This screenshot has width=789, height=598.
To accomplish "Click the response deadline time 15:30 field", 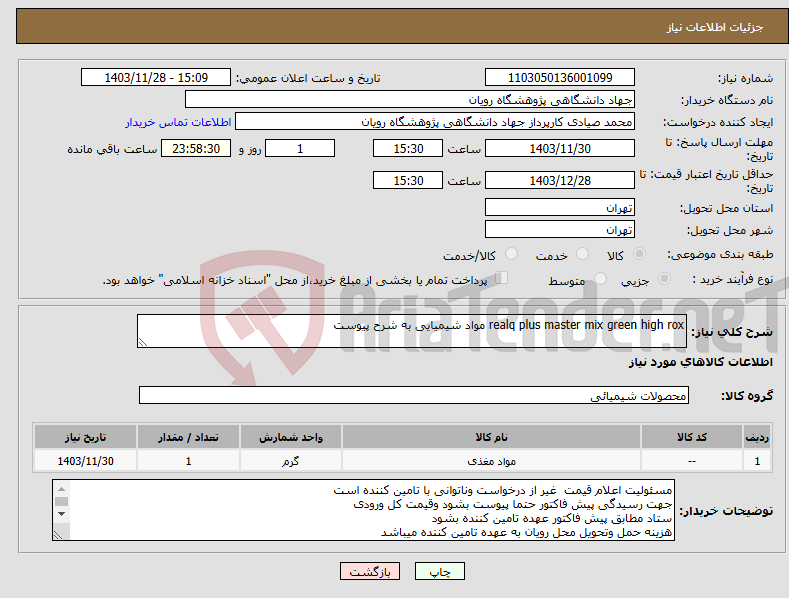I will point(408,148).
